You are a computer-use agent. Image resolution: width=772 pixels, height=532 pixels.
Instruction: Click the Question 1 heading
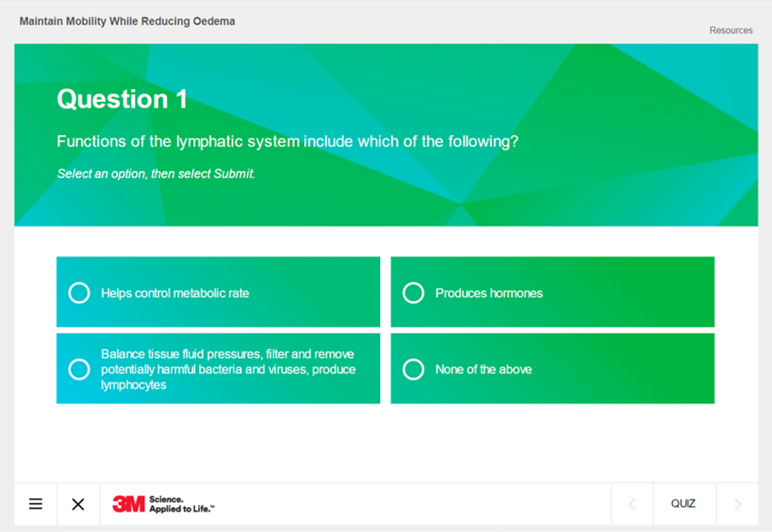click(x=122, y=99)
